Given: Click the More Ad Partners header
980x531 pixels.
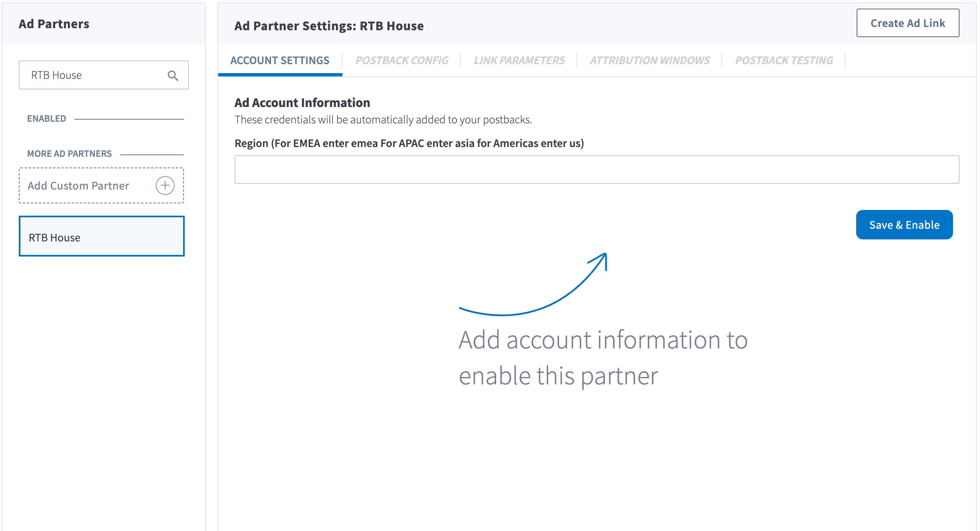Looking at the screenshot, I should (69, 154).
